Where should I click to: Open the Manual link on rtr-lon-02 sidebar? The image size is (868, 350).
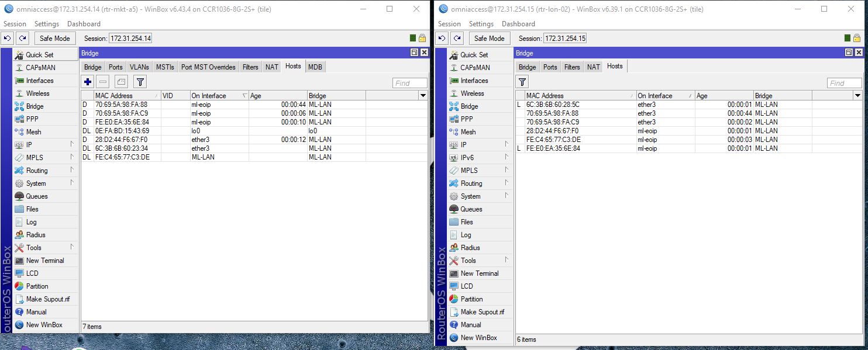point(471,324)
